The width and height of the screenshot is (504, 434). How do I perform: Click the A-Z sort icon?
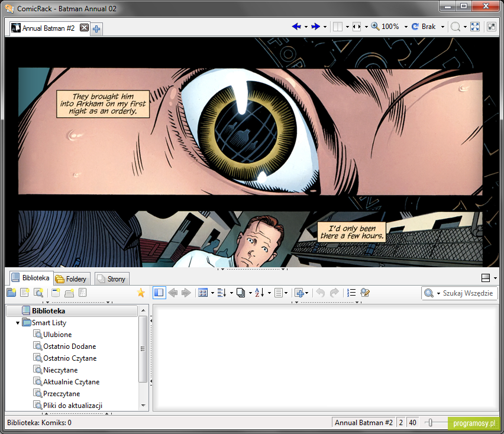259,293
